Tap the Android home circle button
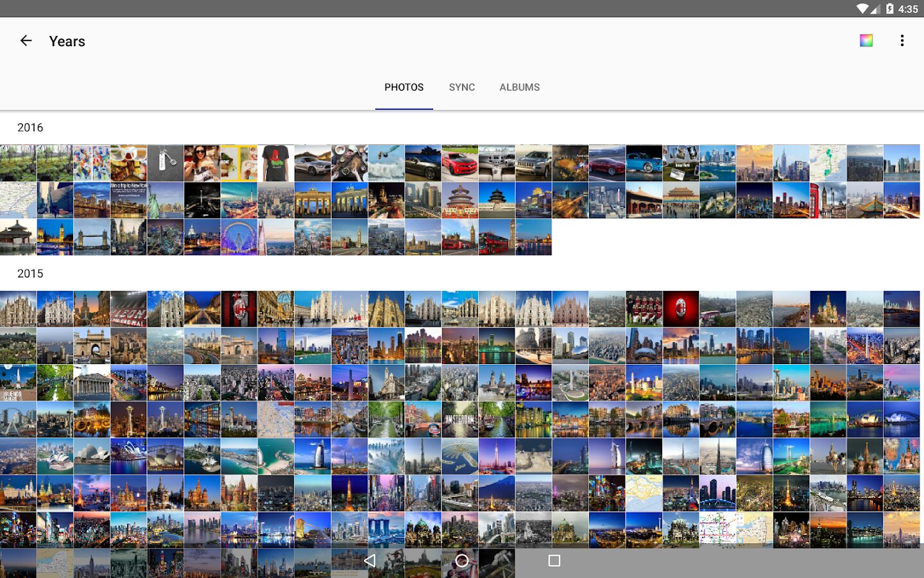 tap(461, 561)
